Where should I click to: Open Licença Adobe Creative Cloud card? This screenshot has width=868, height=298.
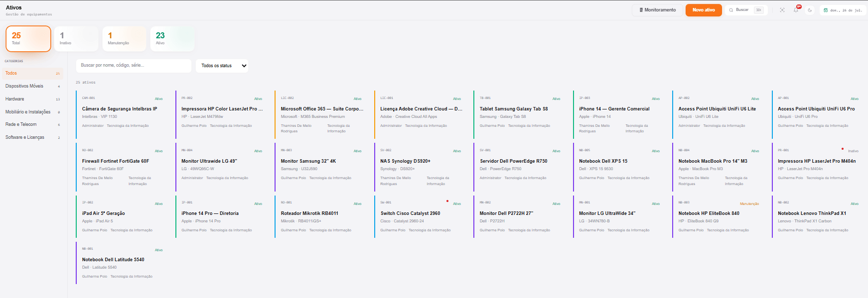pyautogui.click(x=421, y=114)
